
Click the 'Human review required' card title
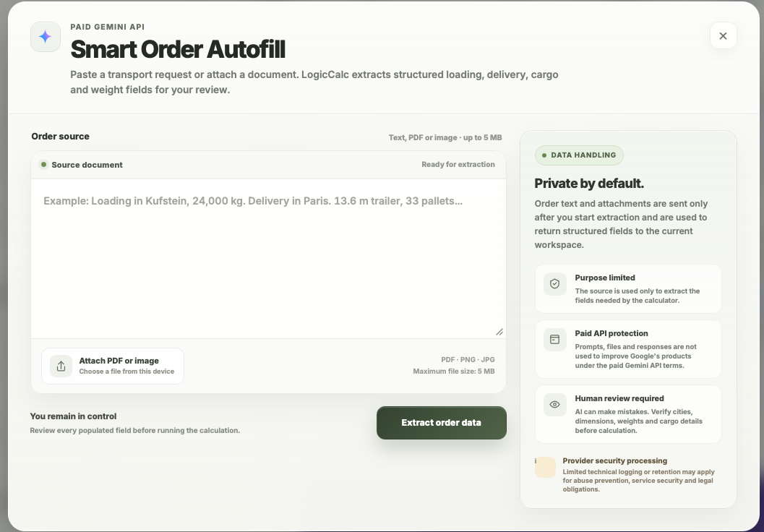[x=619, y=398]
